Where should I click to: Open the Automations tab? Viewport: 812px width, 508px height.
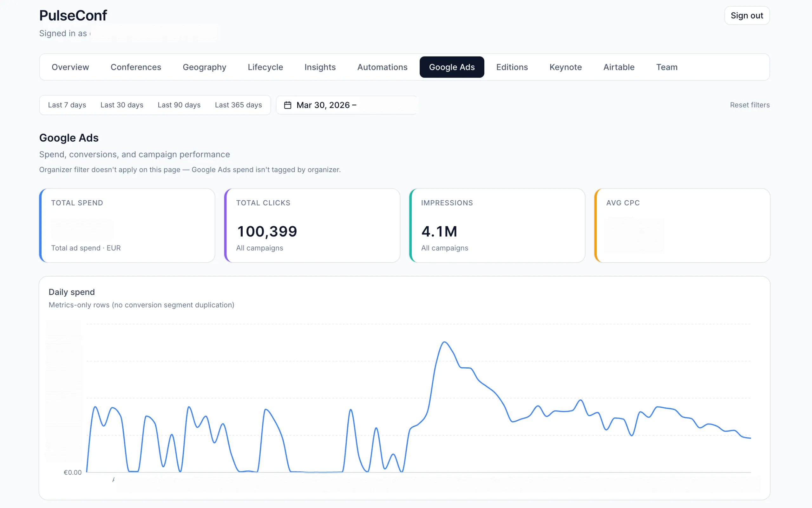(382, 67)
